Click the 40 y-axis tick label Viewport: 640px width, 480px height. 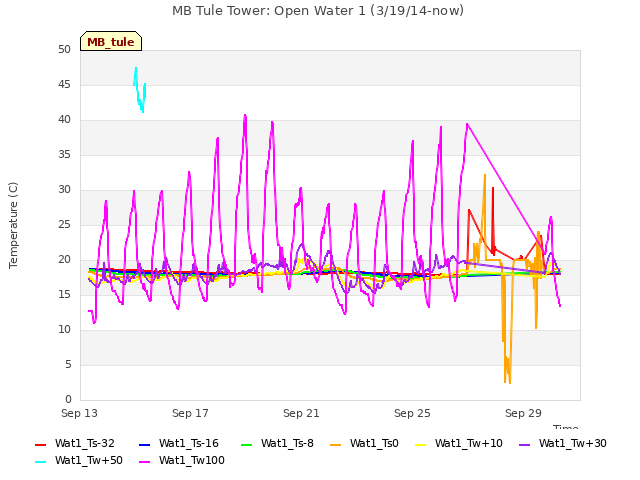click(x=64, y=120)
